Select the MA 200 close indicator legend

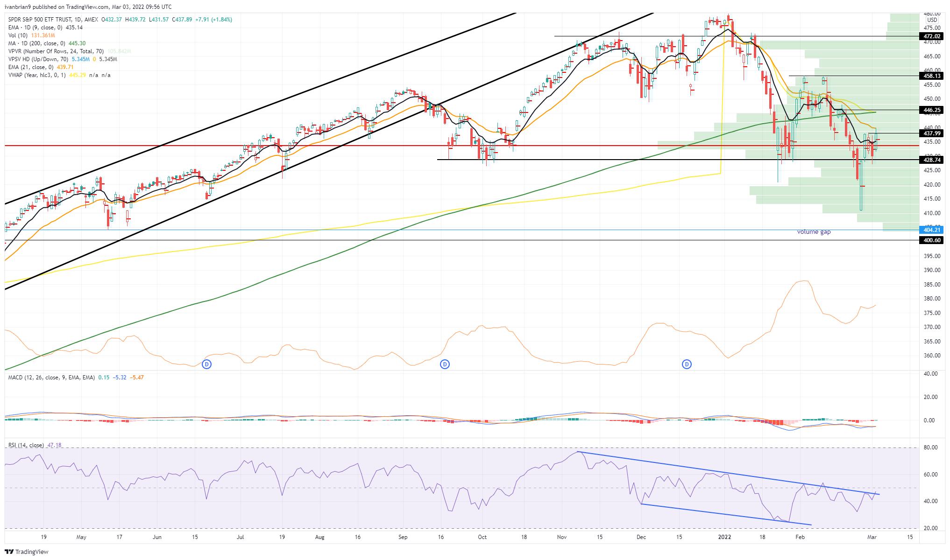coord(37,43)
